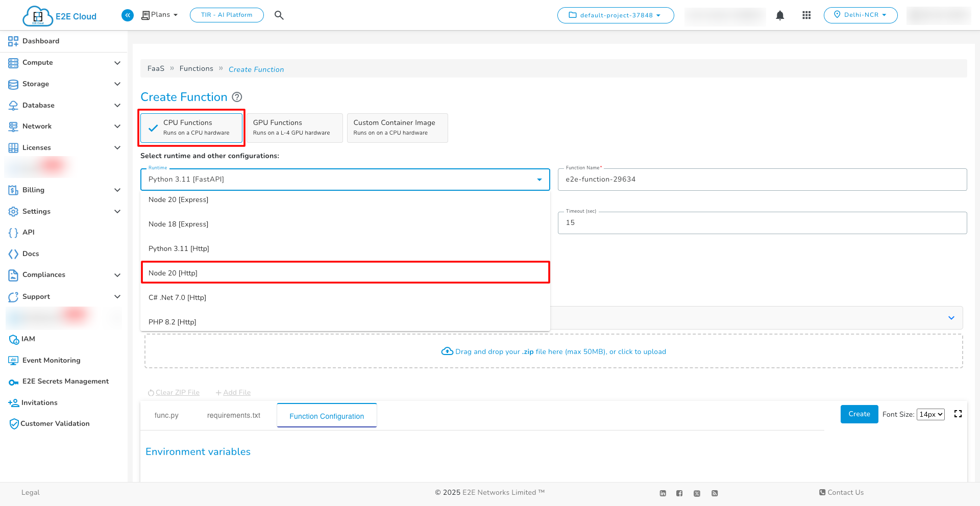
Task: Click the API braces icon
Action: [x=13, y=233]
